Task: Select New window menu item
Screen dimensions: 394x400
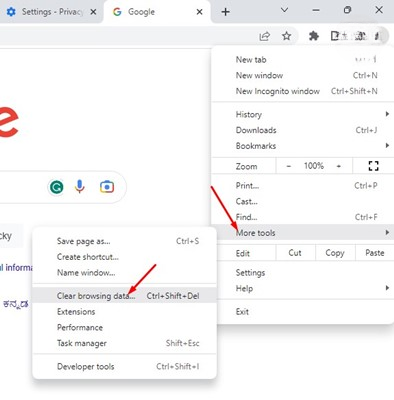Action: [303, 75]
